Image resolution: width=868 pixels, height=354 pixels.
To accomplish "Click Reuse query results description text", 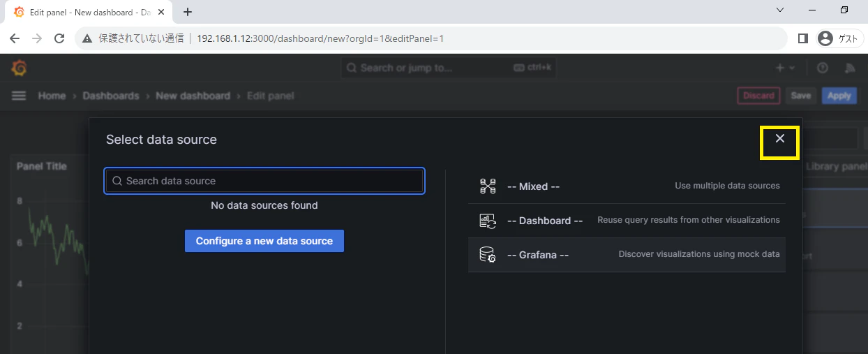I will pos(689,220).
